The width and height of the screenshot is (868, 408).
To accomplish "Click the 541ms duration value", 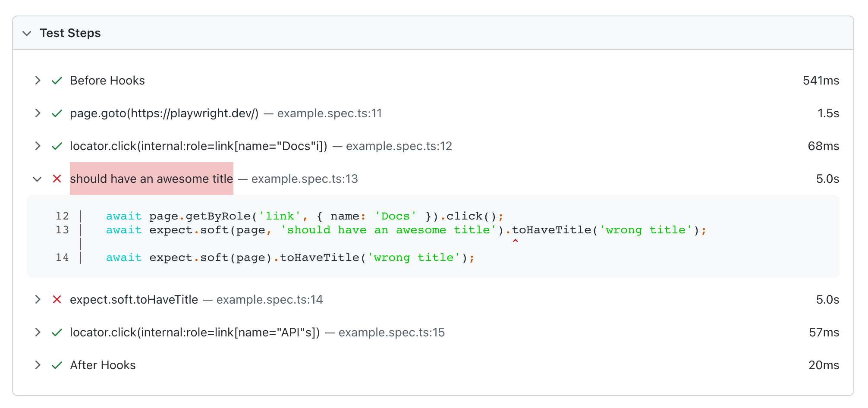I will click(821, 81).
